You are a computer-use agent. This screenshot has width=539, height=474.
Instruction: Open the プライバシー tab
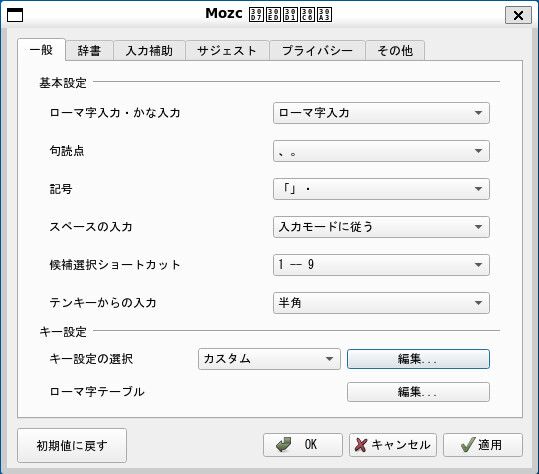(x=317, y=51)
